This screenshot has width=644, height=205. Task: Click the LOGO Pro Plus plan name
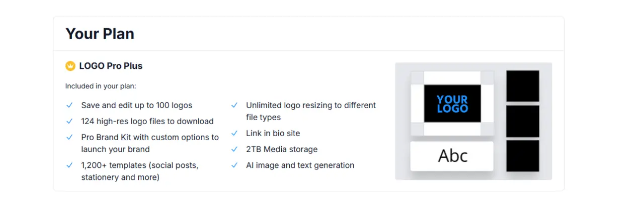click(111, 66)
